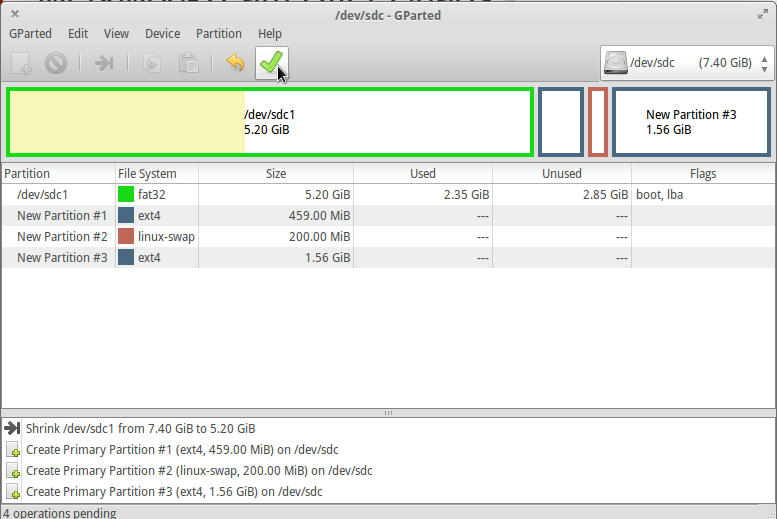Open the Partition menu
The image size is (777, 519).
(218, 33)
